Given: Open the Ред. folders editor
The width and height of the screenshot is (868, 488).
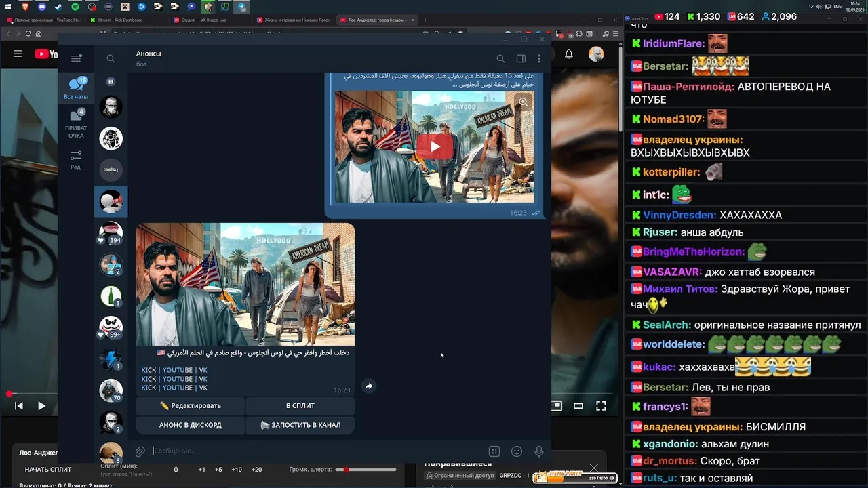Looking at the screenshot, I should click(76, 160).
